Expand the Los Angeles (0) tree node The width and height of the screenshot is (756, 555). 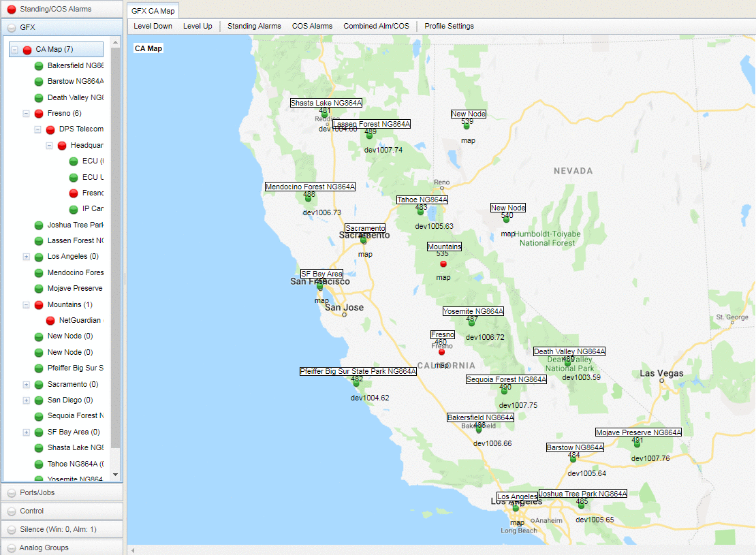pyautogui.click(x=25, y=256)
